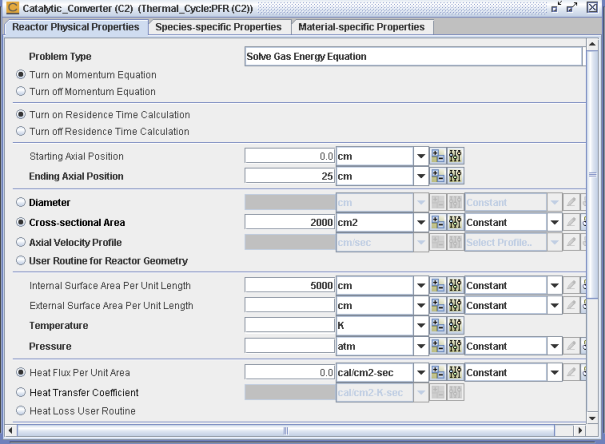The width and height of the screenshot is (605, 444).
Task: Click plus-minus icon beside Starting Axial Position
Action: point(438,157)
